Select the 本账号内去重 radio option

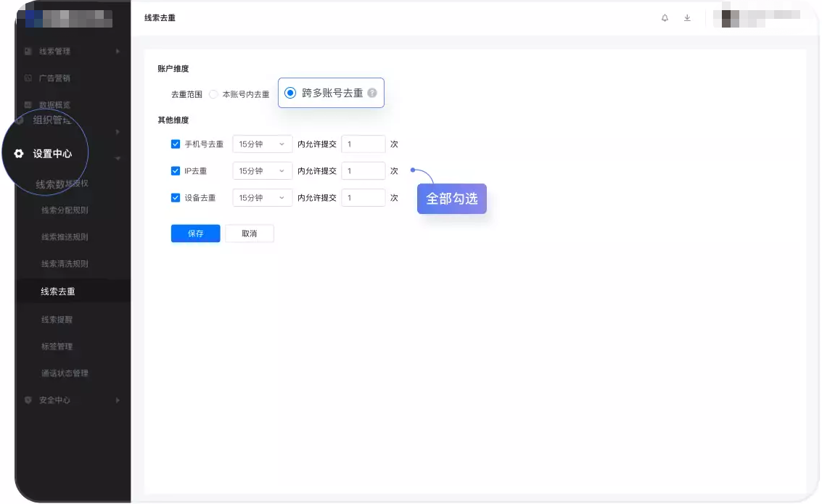tap(213, 94)
